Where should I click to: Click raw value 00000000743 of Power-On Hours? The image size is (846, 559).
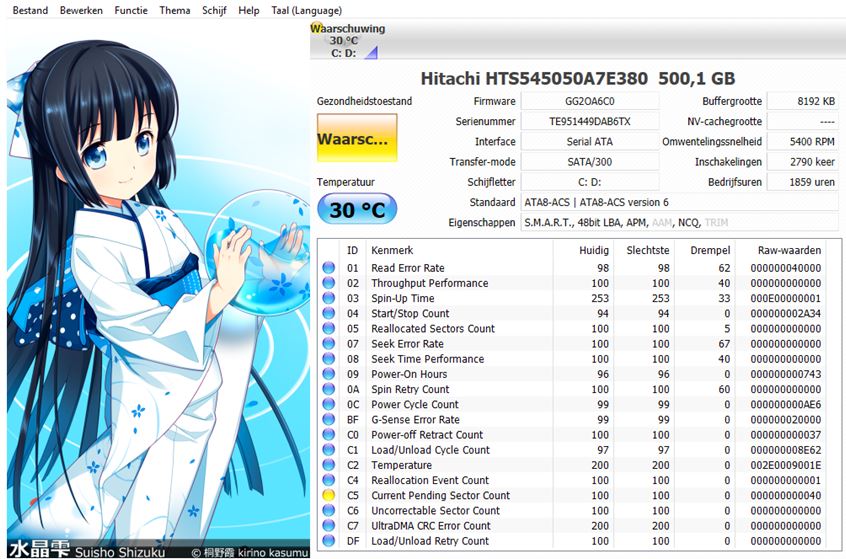pos(786,374)
